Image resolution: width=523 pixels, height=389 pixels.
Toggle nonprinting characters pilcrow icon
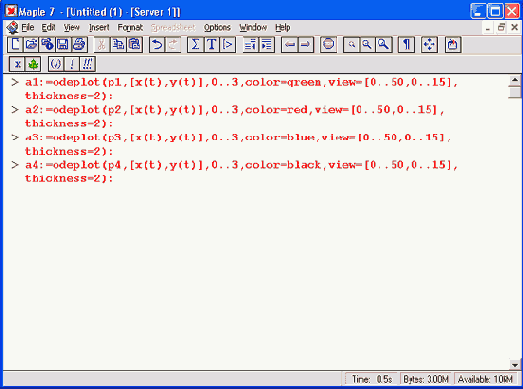pos(406,44)
